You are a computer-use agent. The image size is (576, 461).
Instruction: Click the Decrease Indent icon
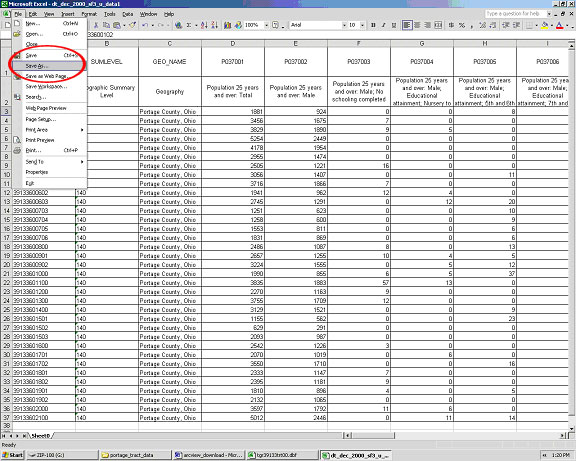pos(506,25)
